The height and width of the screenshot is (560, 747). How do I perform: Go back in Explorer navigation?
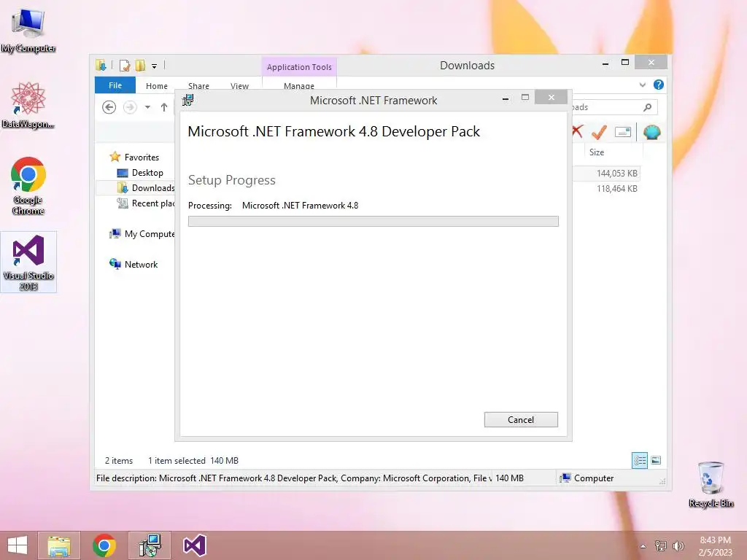109,107
